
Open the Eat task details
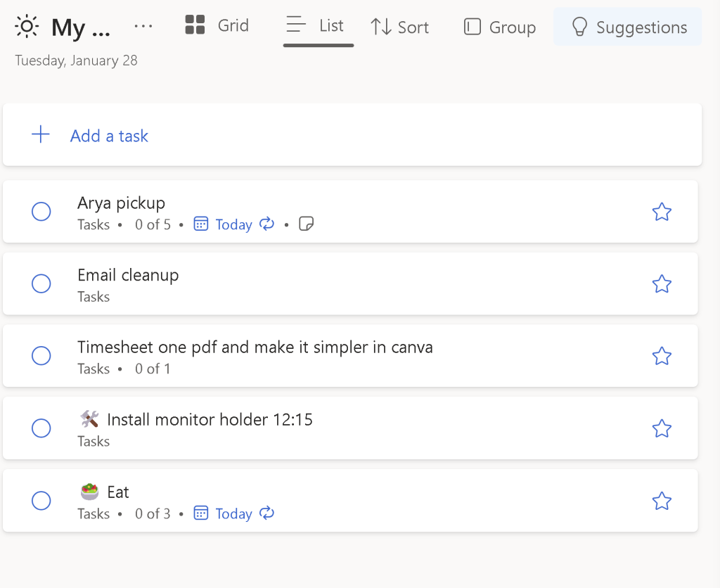tap(350, 501)
